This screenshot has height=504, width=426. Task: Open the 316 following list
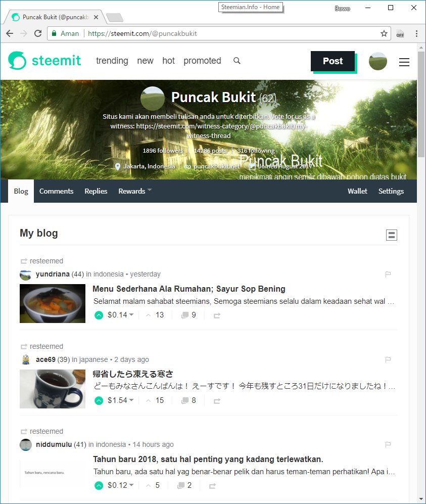[x=256, y=151]
